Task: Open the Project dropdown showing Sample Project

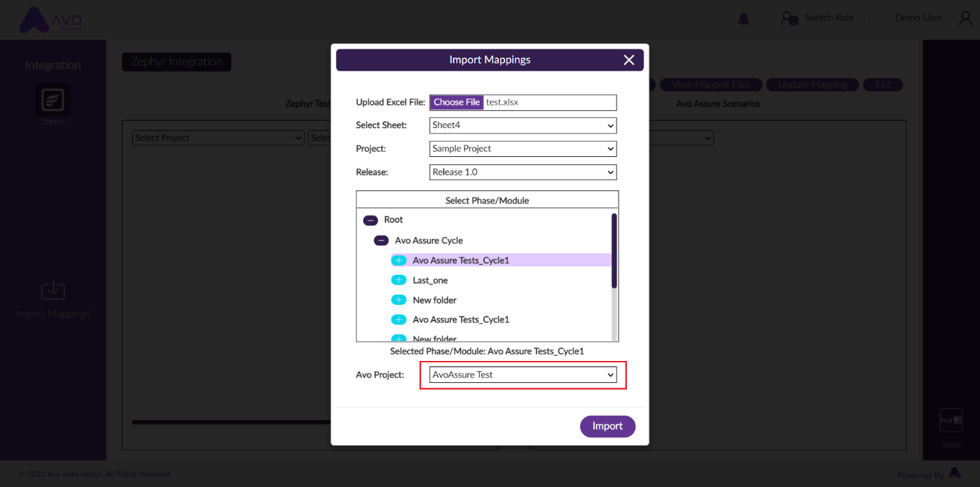Action: 523,149
